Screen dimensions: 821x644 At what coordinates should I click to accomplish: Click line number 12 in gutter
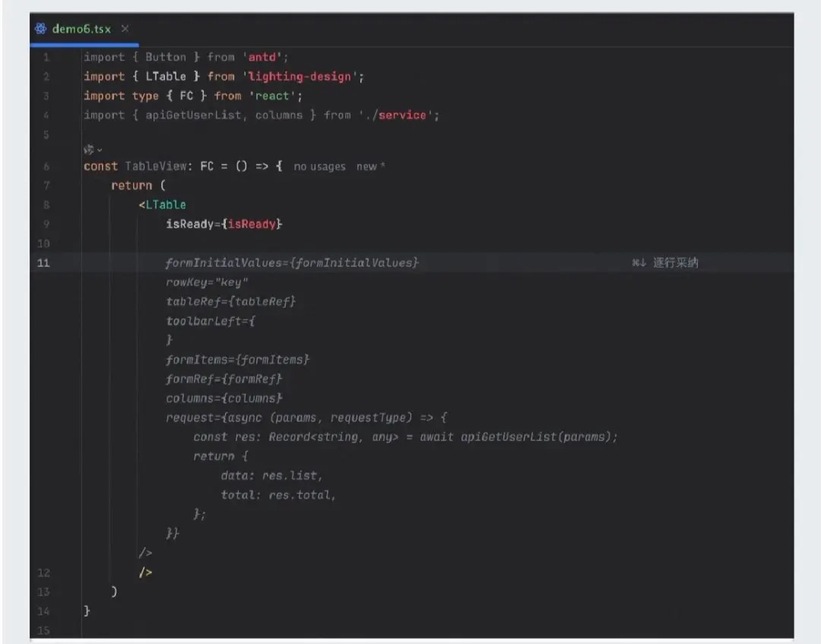[43, 573]
